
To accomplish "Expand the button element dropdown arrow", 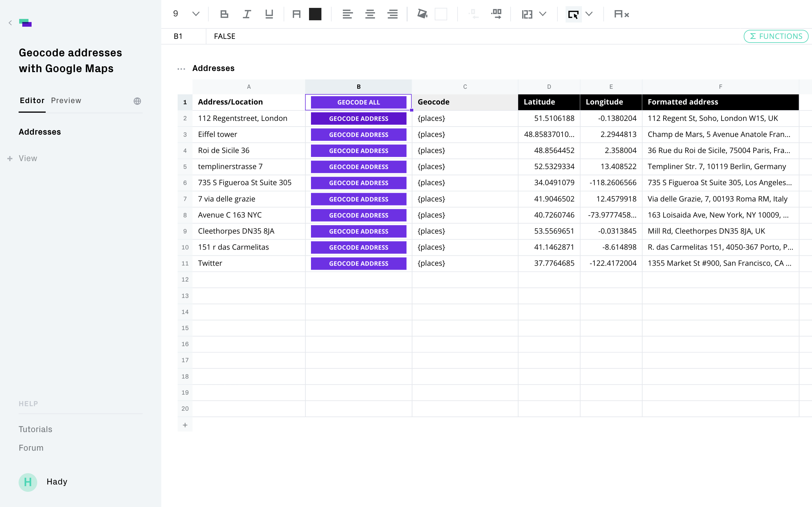I will (x=589, y=14).
